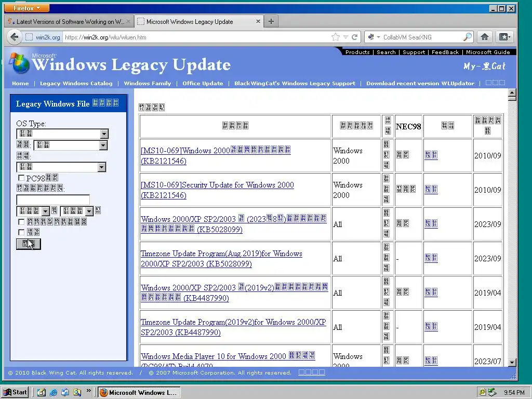The height and width of the screenshot is (399, 532).
Task: Click the NEC98 column header
Action: click(x=408, y=127)
